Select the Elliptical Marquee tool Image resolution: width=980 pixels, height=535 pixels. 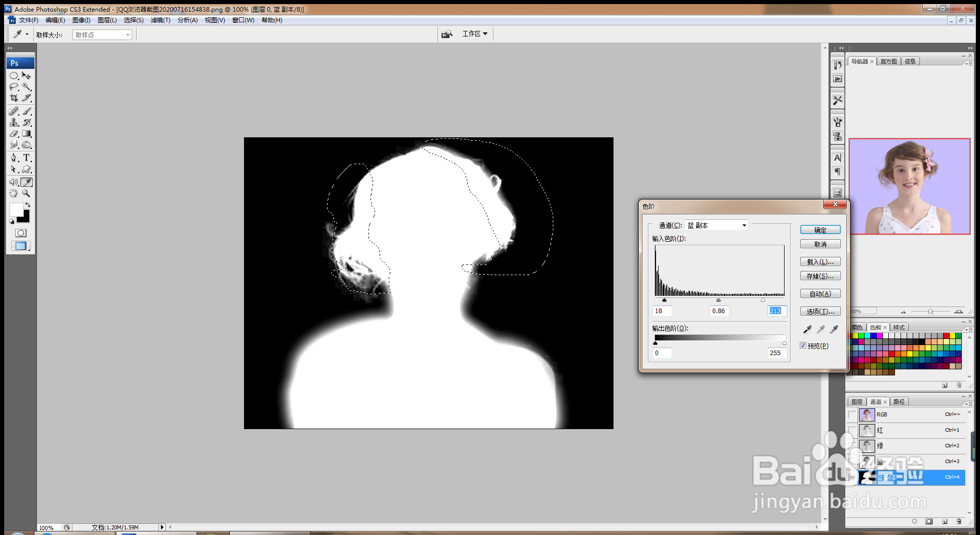point(14,75)
